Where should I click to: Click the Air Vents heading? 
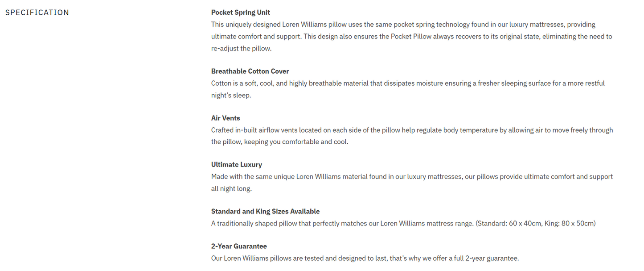[226, 118]
